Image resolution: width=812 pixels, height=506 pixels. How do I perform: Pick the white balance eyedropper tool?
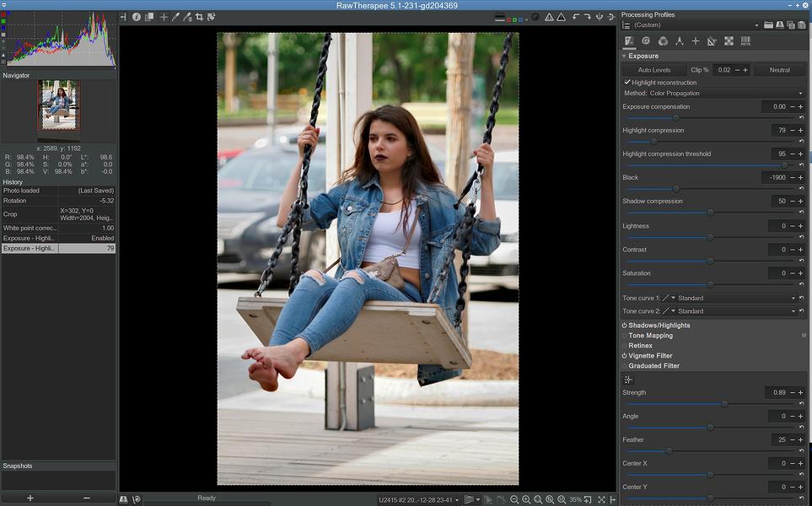pos(175,17)
